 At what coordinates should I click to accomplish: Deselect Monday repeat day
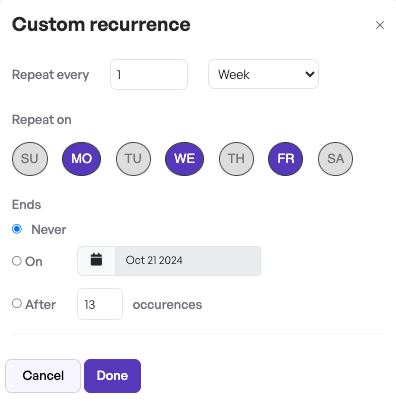coord(81,159)
